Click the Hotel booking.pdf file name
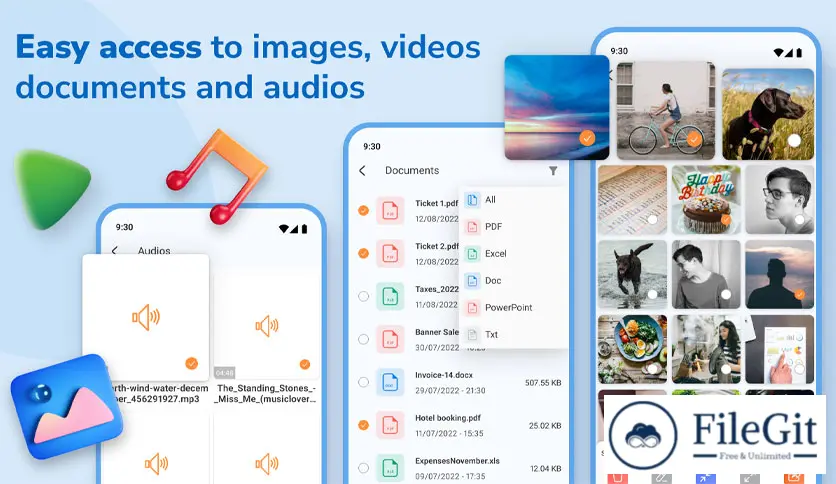This screenshot has width=836, height=484. (x=448, y=418)
